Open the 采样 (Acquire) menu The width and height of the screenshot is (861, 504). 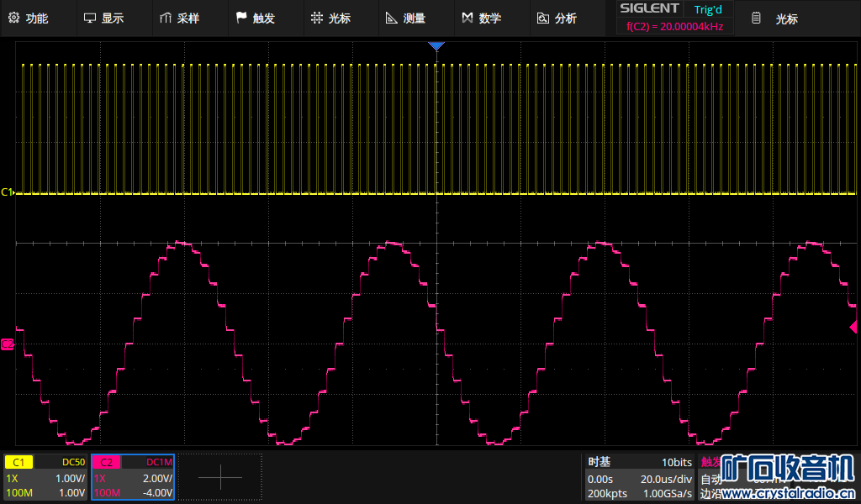[x=179, y=18]
